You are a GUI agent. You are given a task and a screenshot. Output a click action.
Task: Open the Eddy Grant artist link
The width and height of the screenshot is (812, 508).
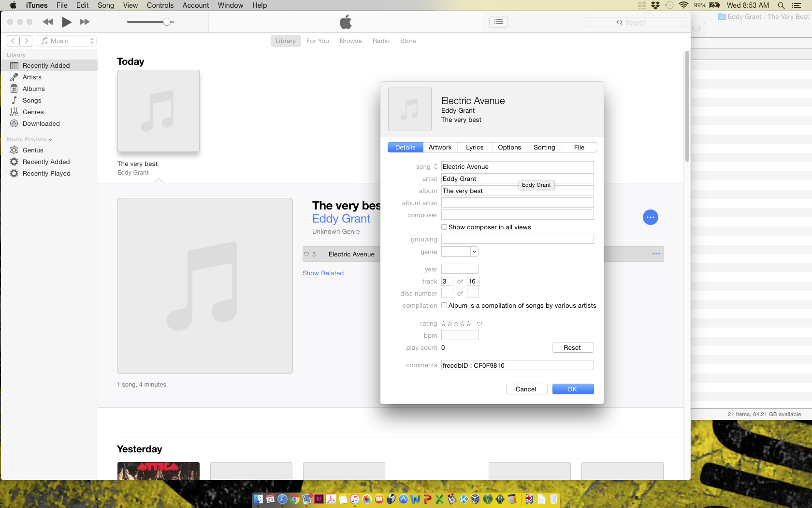(x=341, y=219)
